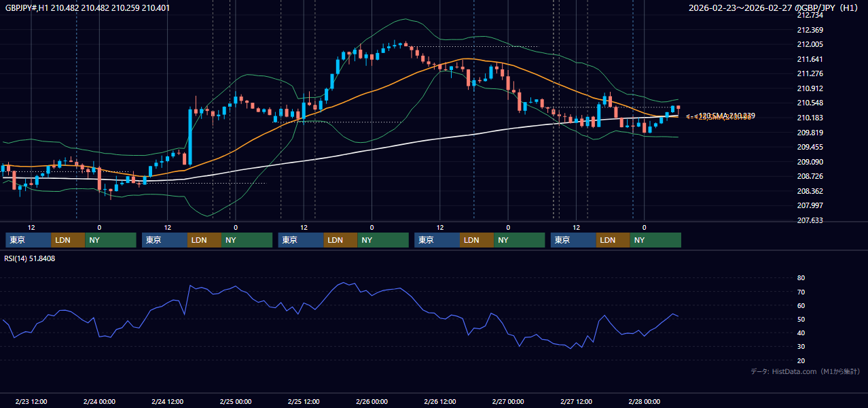Select the LDN session block for 2/24

pyautogui.click(x=204, y=240)
